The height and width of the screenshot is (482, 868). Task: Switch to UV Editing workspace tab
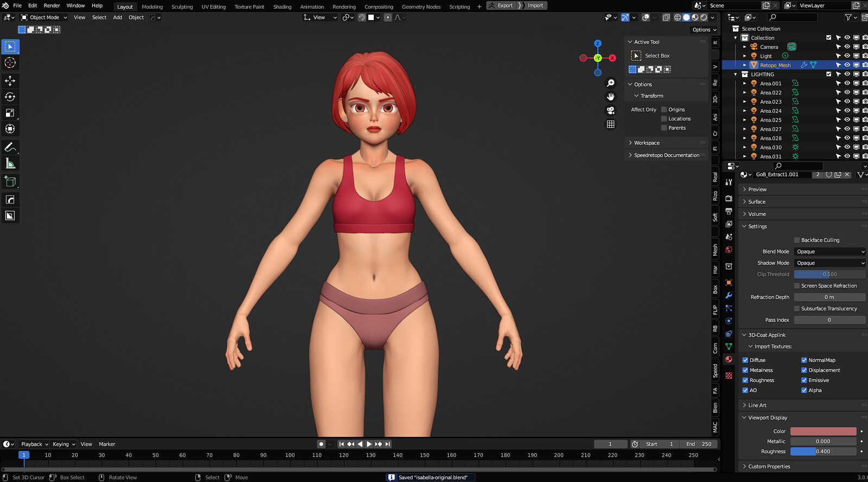[x=213, y=7]
